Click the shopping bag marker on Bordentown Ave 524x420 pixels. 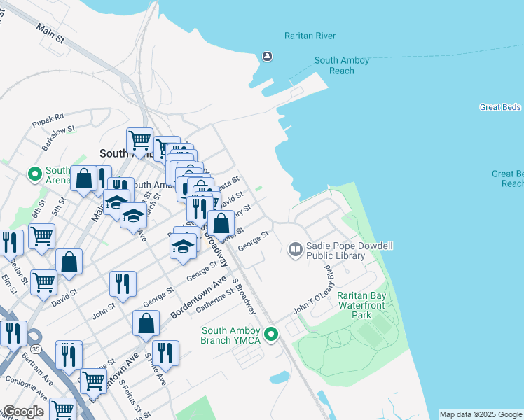[x=146, y=324]
